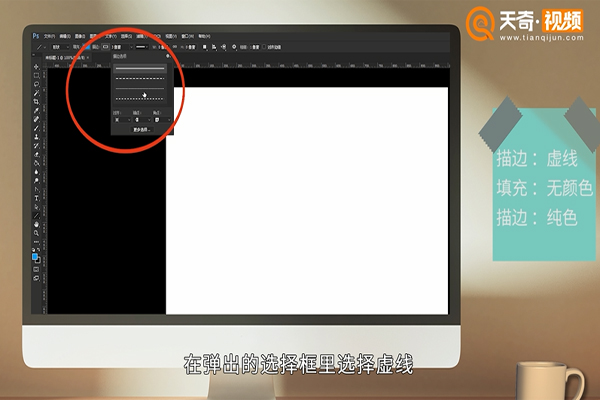Open the File menu
600x400 pixels.
point(49,36)
